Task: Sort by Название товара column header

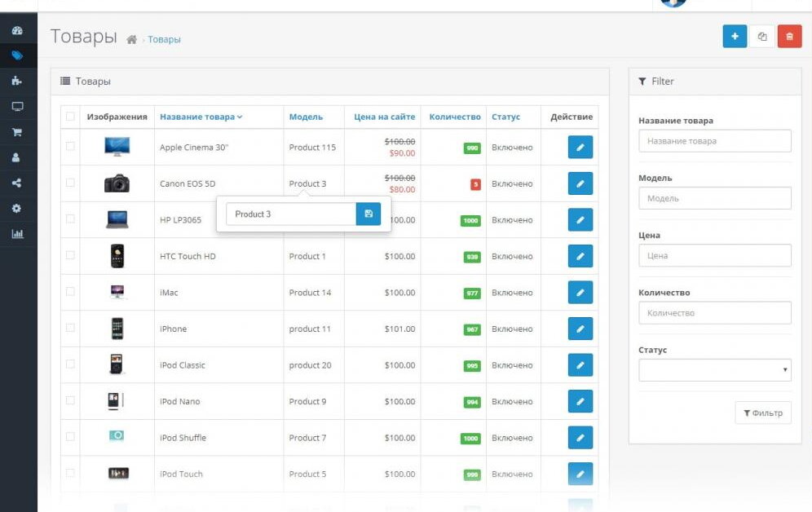Action: click(x=201, y=117)
